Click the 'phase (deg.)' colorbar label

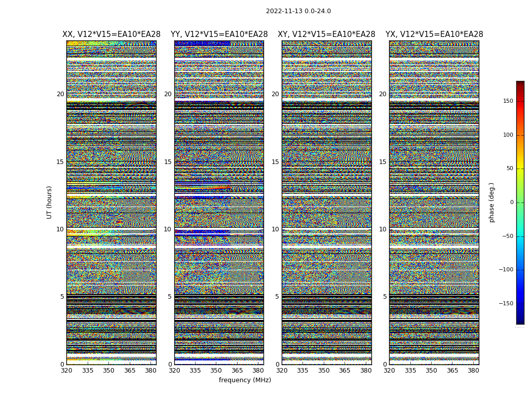click(x=491, y=202)
